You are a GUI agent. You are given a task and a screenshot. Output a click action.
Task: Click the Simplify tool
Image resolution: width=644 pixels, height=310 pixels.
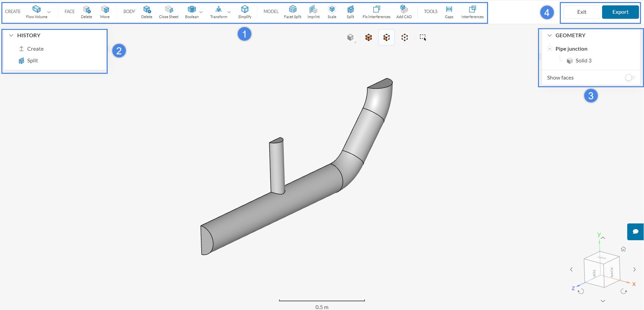pyautogui.click(x=245, y=12)
